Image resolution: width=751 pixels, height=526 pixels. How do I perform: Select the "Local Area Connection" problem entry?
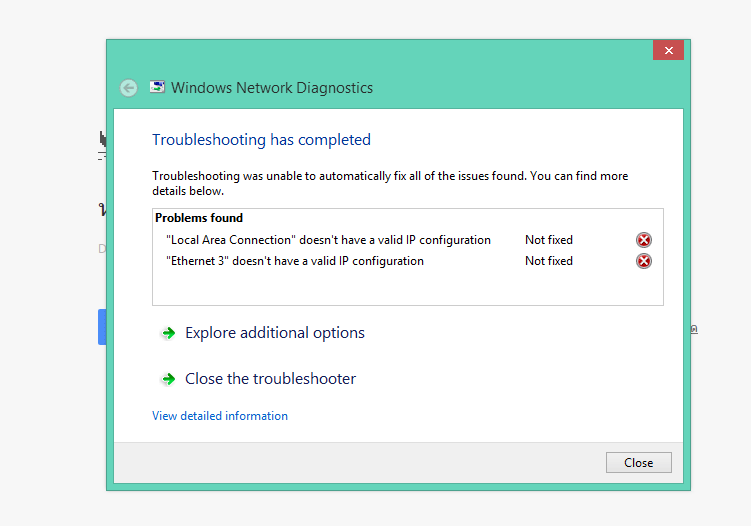328,240
